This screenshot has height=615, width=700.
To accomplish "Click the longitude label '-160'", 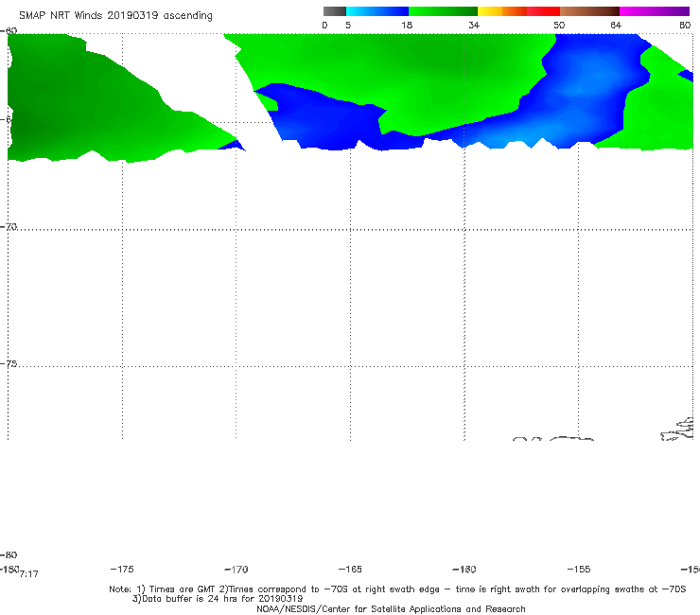I will coord(464,570).
